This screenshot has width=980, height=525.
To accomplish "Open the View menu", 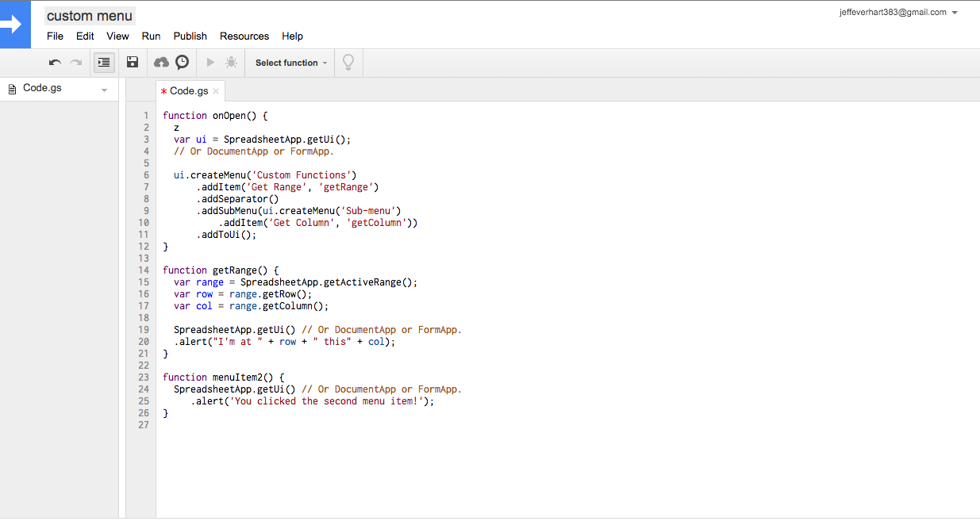I will [117, 36].
